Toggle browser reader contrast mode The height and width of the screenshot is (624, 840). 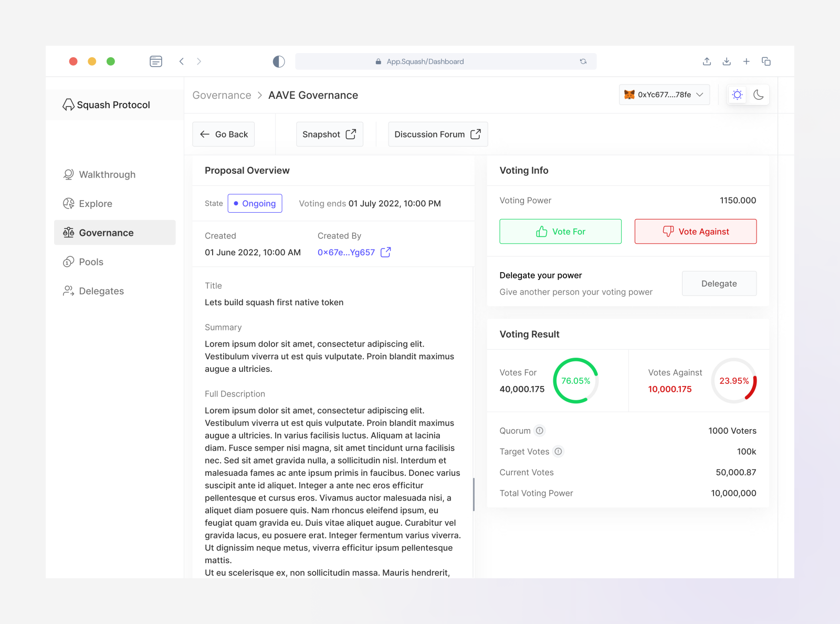click(278, 61)
